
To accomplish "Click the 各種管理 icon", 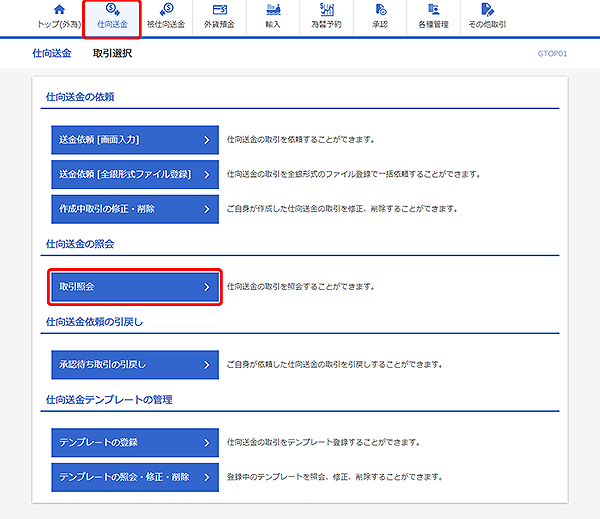I will (x=434, y=9).
